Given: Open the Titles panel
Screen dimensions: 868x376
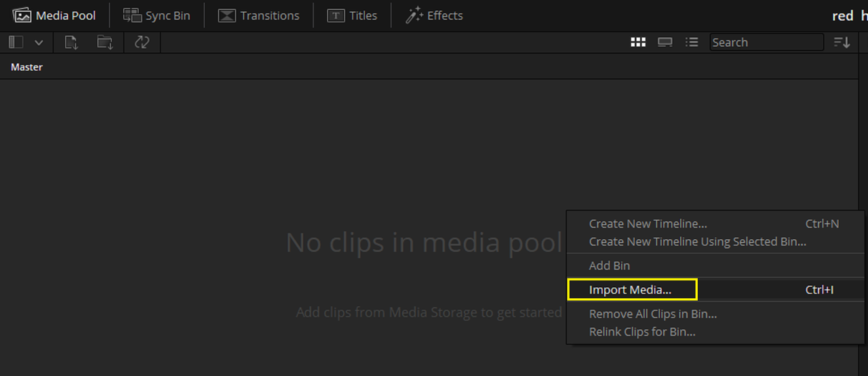Looking at the screenshot, I should (352, 15).
